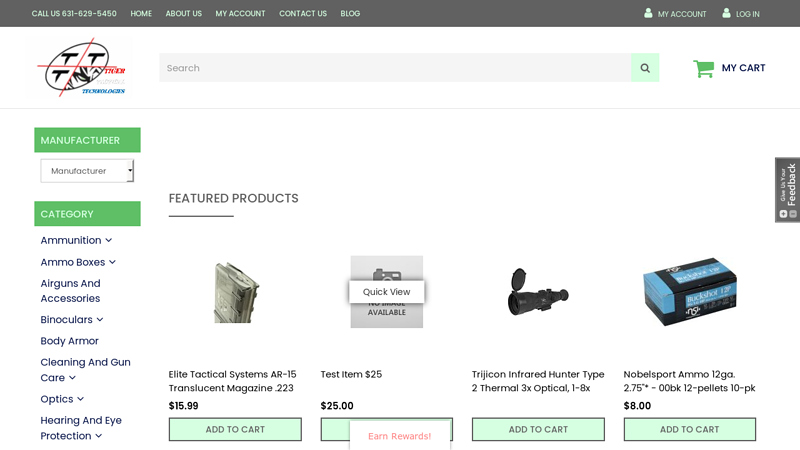This screenshot has width=800, height=450.
Task: Add Elite Tactical Systems magazine to cart
Action: pyautogui.click(x=235, y=430)
